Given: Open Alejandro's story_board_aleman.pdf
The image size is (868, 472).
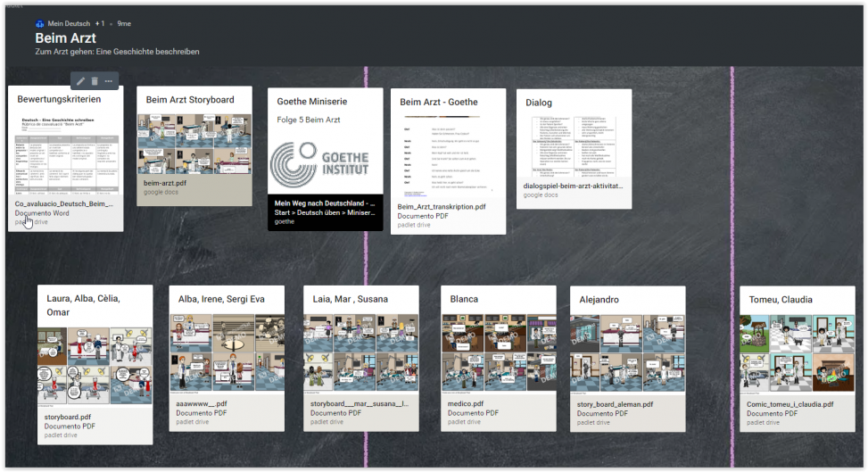Looking at the screenshot, I should (627, 352).
